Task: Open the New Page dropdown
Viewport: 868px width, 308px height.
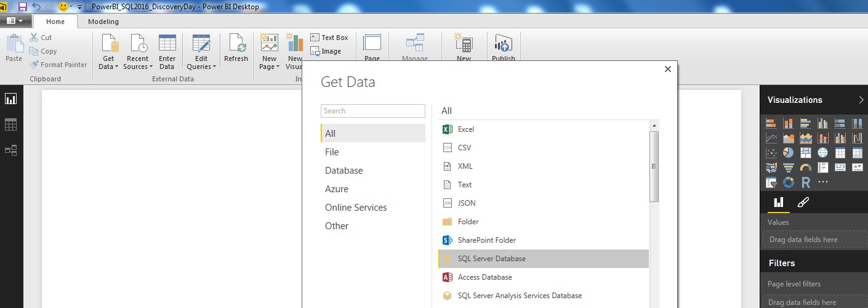Action: coord(269,52)
